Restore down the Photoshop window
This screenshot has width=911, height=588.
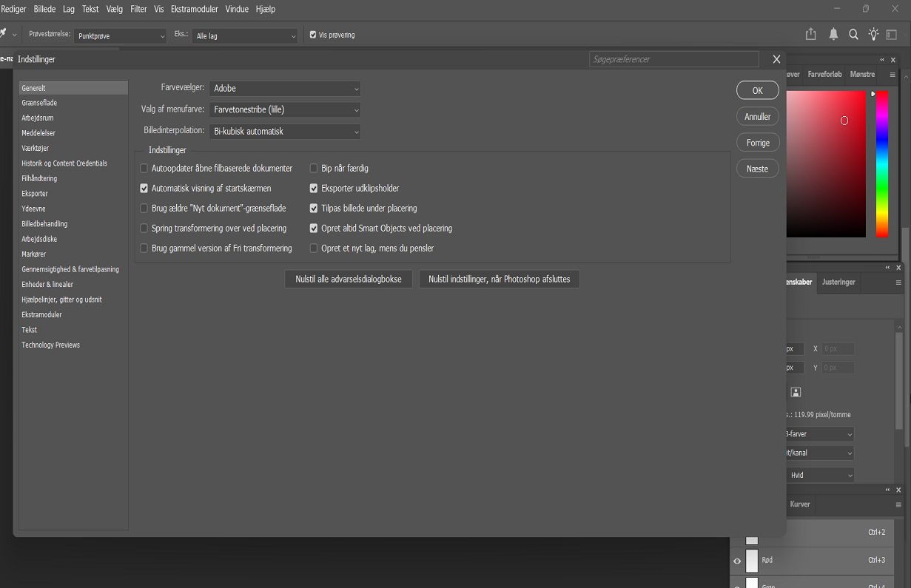(x=865, y=9)
